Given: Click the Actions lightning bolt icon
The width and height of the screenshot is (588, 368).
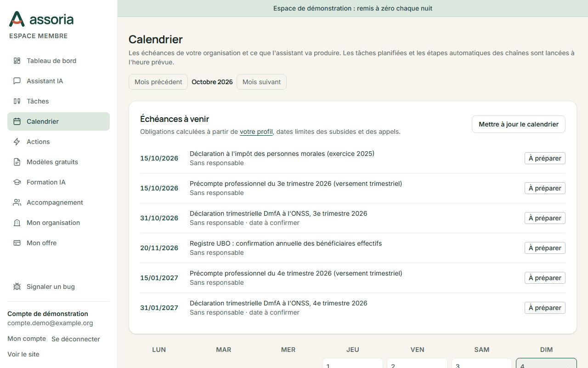Looking at the screenshot, I should [x=17, y=142].
